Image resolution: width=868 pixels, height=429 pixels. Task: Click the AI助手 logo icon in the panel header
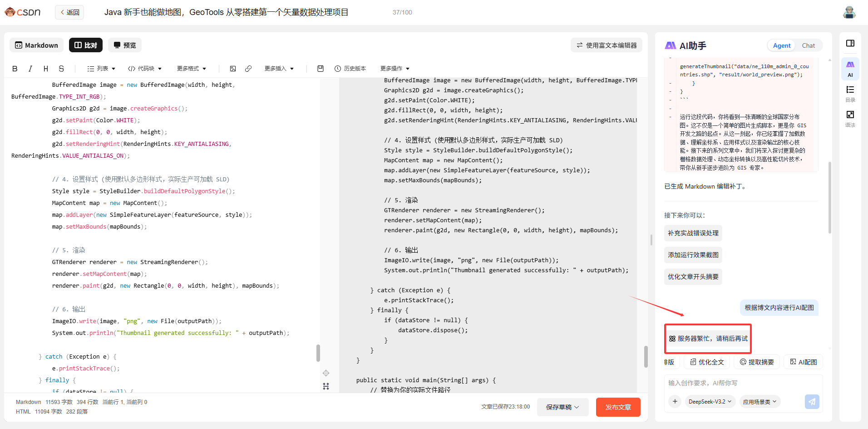(671, 45)
